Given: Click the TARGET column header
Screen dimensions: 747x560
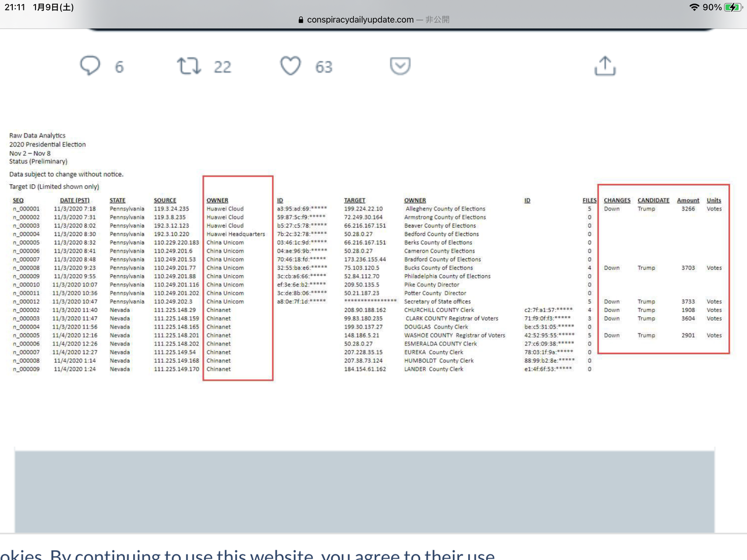Looking at the screenshot, I should pyautogui.click(x=354, y=200).
